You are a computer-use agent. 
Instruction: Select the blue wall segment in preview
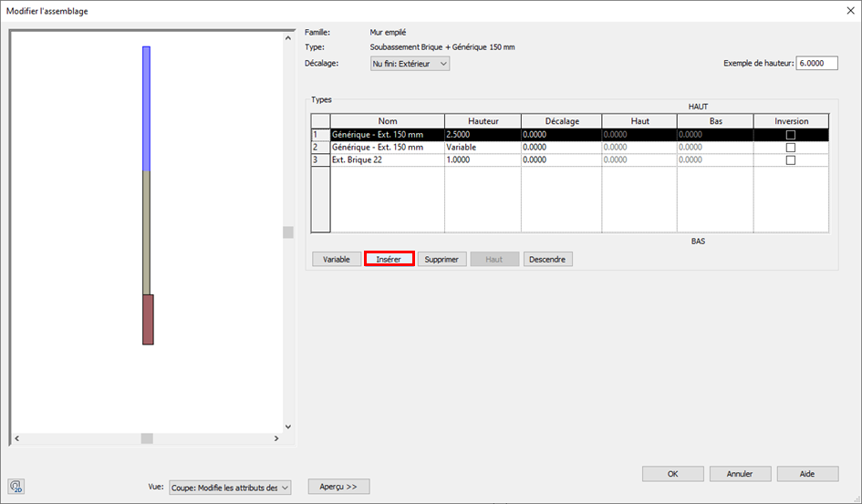[146, 109]
